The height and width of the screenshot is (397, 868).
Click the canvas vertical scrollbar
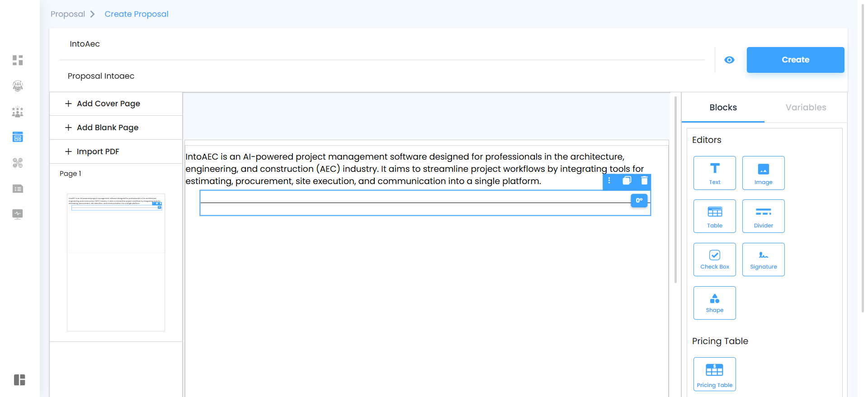(675, 190)
